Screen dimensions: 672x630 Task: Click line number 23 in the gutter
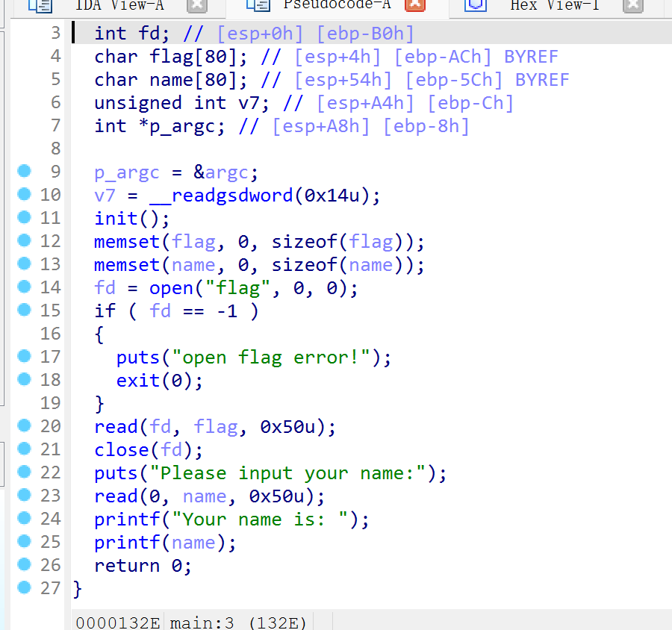pos(50,496)
